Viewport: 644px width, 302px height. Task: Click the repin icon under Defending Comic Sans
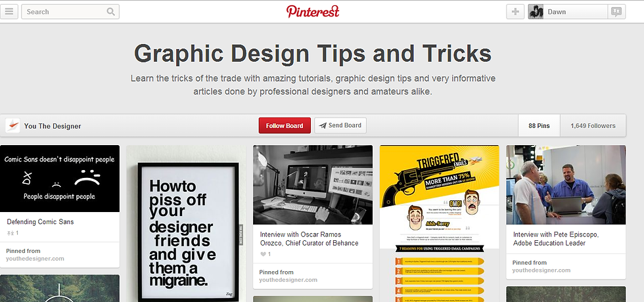point(11,233)
